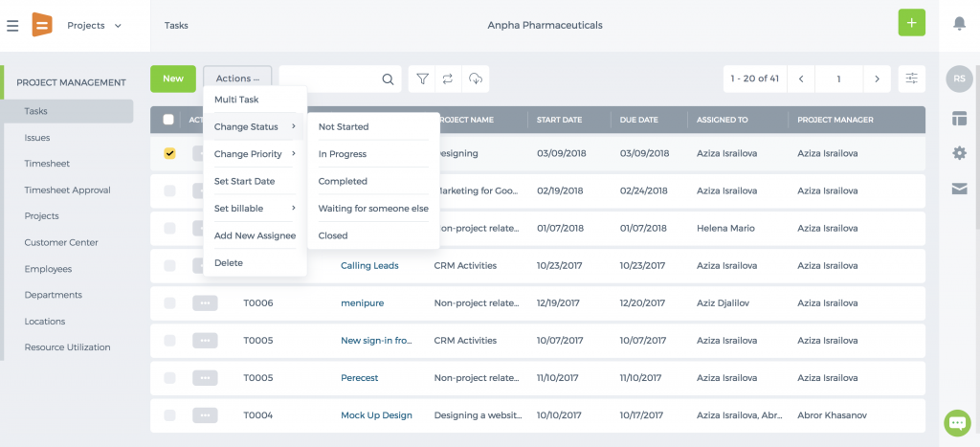Uncheck the selected first task checkbox
The image size is (980, 447).
pyautogui.click(x=169, y=153)
